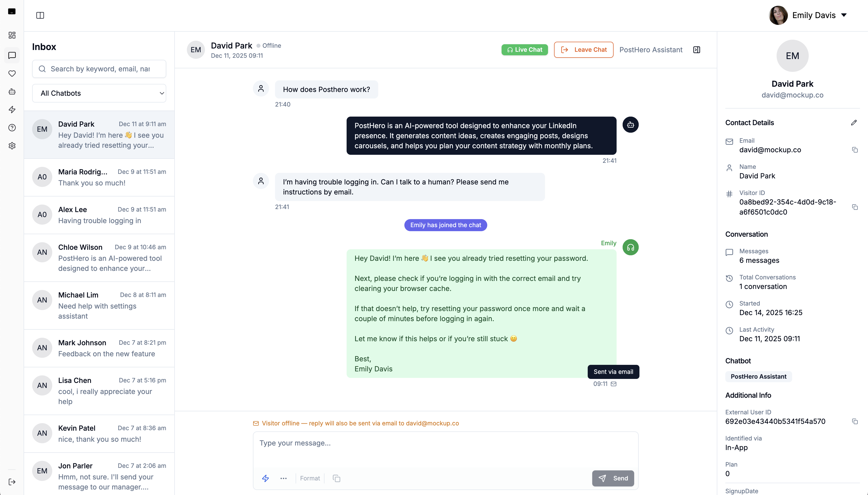Viewport: 868px width, 495px height.
Task: Open the more options menu in composer
Action: [x=284, y=478]
